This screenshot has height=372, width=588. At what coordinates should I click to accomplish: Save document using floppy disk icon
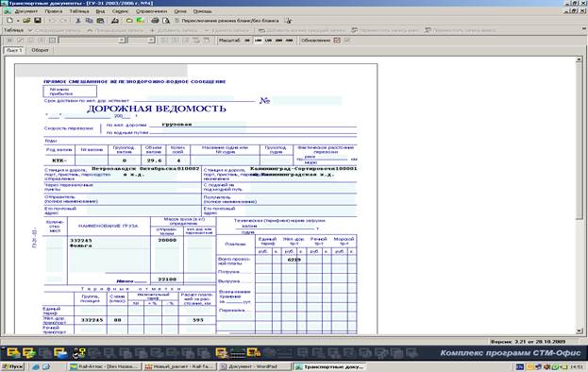click(38, 20)
